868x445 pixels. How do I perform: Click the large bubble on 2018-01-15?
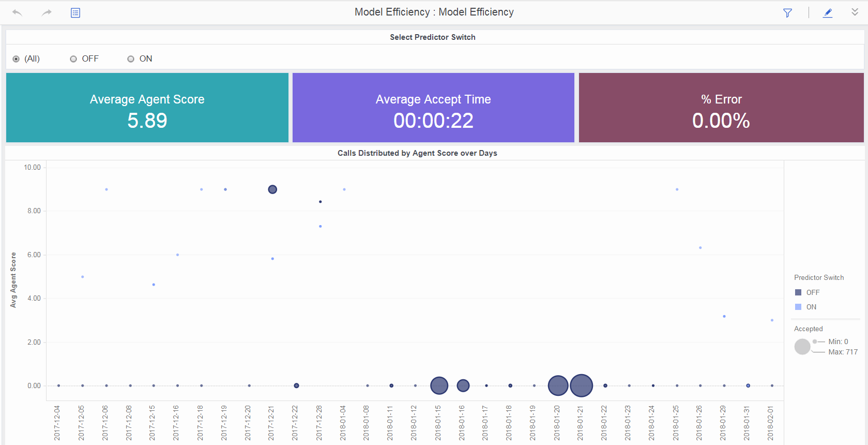(439, 385)
